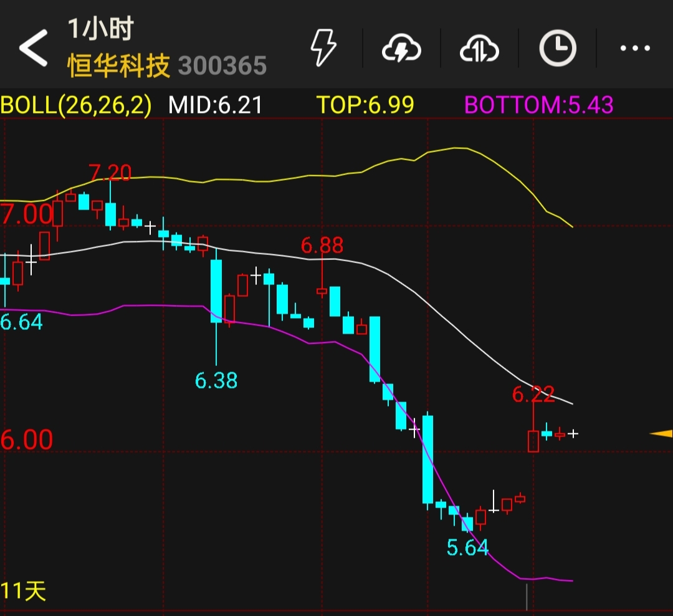This screenshot has width=673, height=616.
Task: Tap the cloud sync arrows icon
Action: coord(479,49)
